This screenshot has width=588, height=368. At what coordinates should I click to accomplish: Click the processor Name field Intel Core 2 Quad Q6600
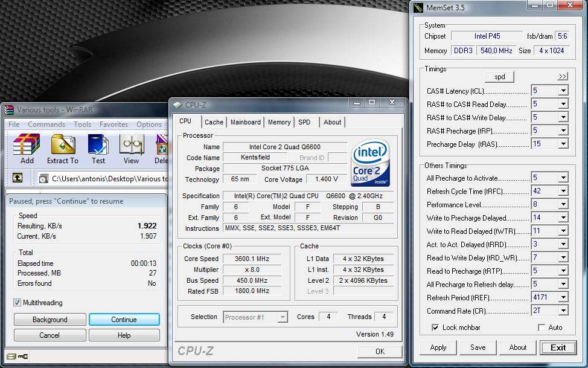285,147
